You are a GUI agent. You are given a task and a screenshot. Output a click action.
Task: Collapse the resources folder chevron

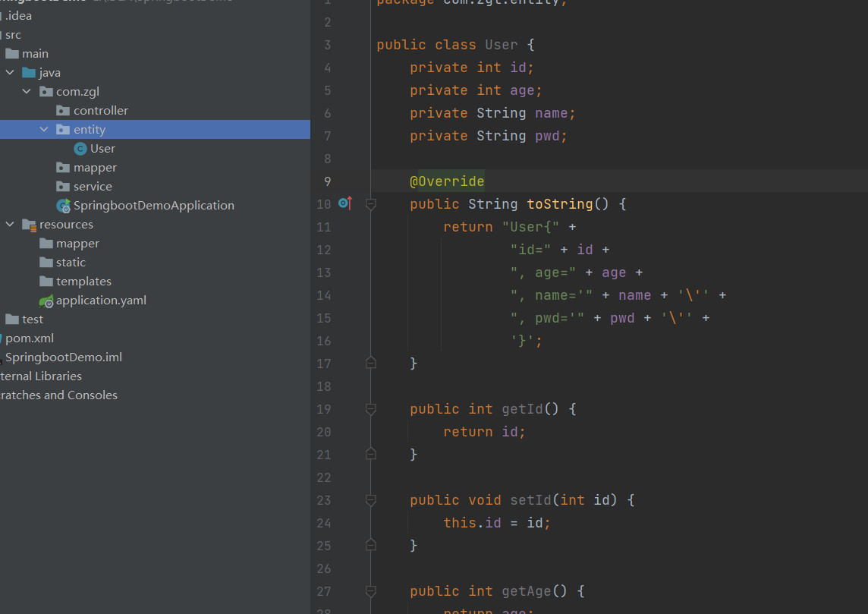10,225
